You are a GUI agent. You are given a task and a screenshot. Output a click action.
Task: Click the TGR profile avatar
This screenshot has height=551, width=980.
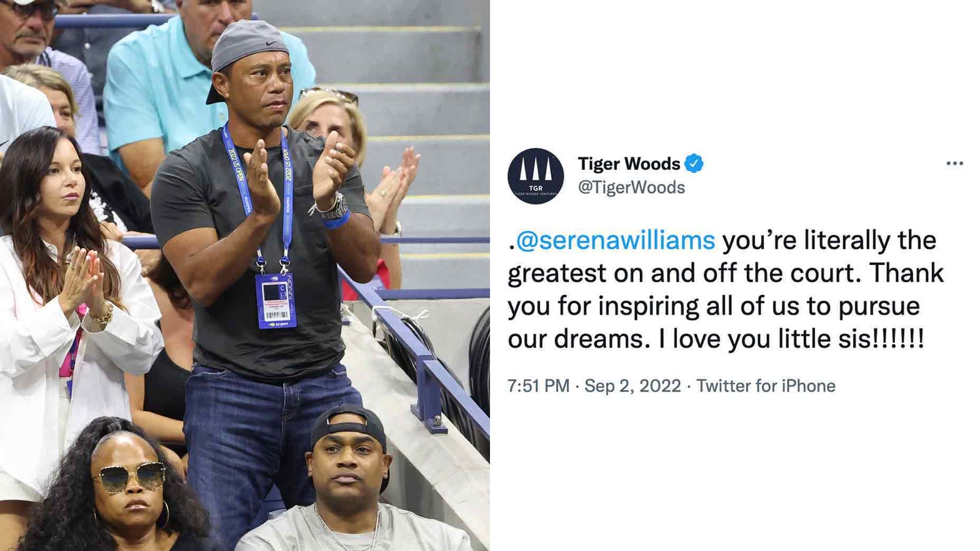pos(536,176)
